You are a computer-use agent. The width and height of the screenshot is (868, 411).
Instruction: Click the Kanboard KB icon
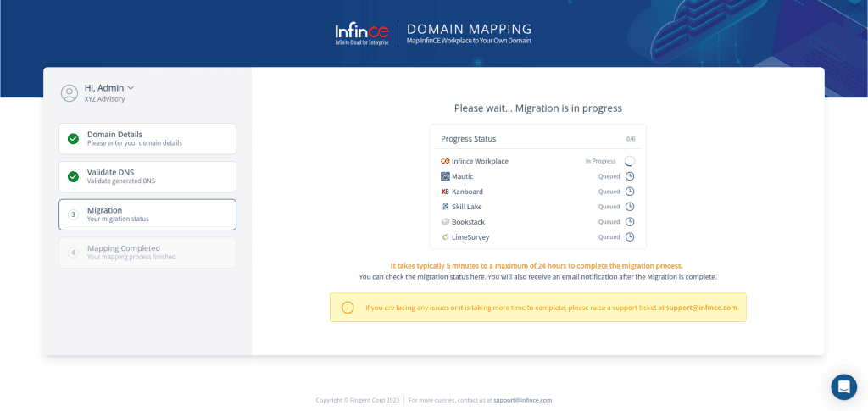point(445,192)
